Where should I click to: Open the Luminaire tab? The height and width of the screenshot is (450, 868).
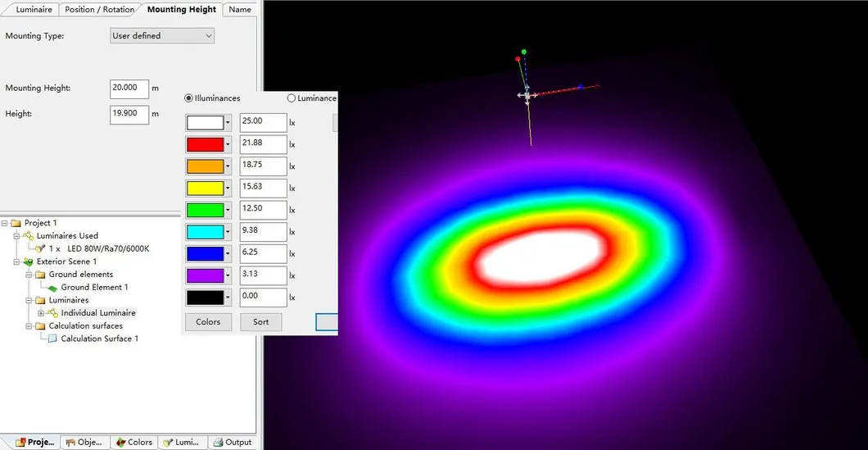coord(34,9)
